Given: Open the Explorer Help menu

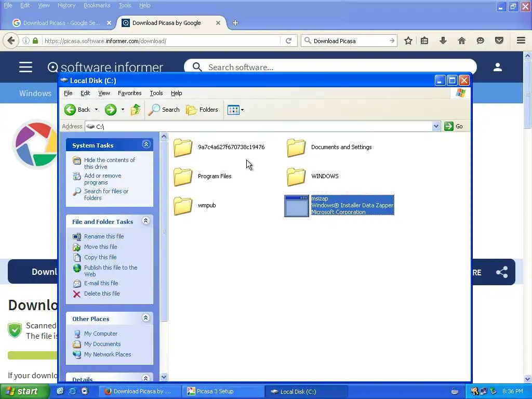Looking at the screenshot, I should pyautogui.click(x=177, y=93).
